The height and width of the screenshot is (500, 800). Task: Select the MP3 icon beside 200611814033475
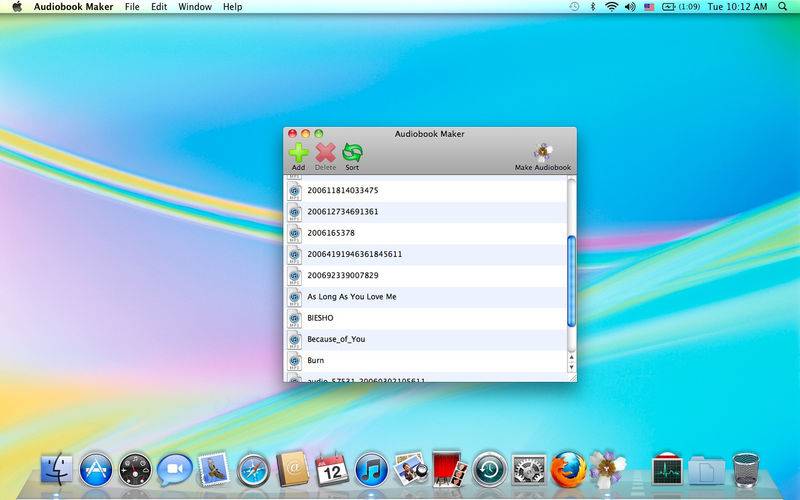[x=294, y=190]
